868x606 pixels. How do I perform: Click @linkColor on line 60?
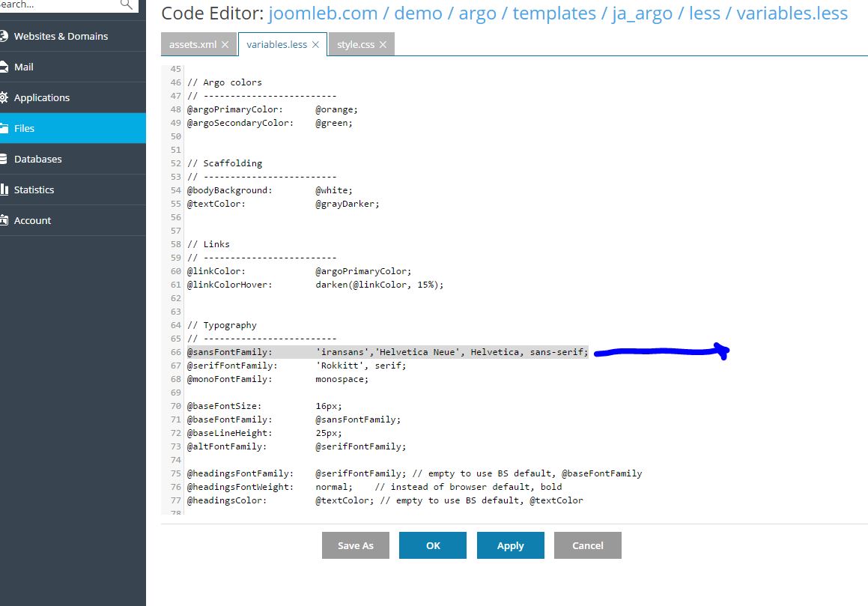[x=216, y=271]
